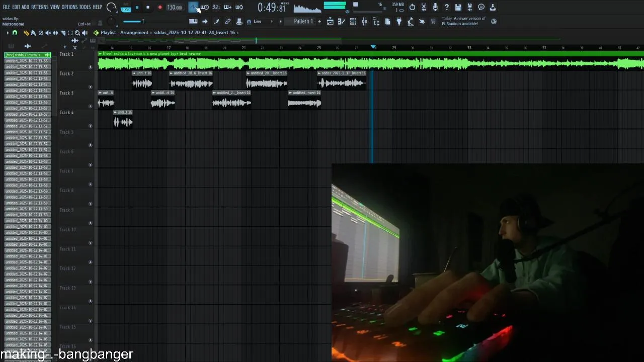Arm the red record button
The width and height of the screenshot is (644, 362).
pyautogui.click(x=160, y=7)
